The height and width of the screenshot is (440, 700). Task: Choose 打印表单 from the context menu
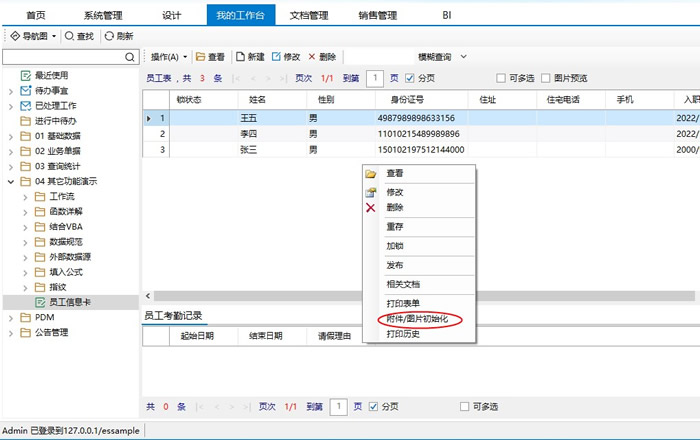click(x=403, y=303)
